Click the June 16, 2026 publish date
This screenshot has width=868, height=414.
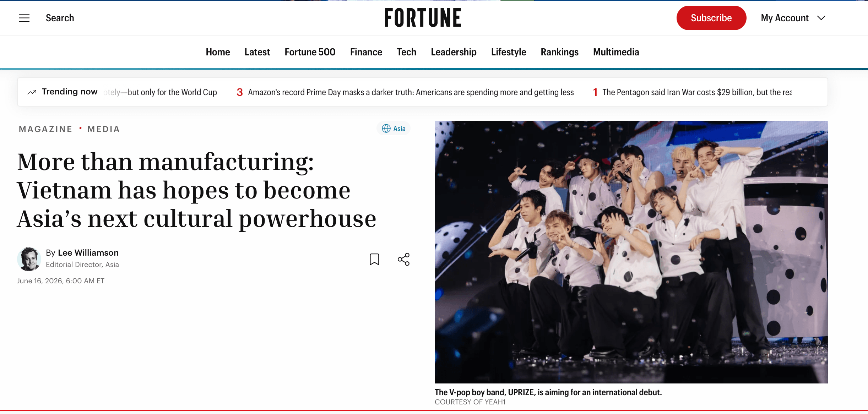tap(60, 281)
